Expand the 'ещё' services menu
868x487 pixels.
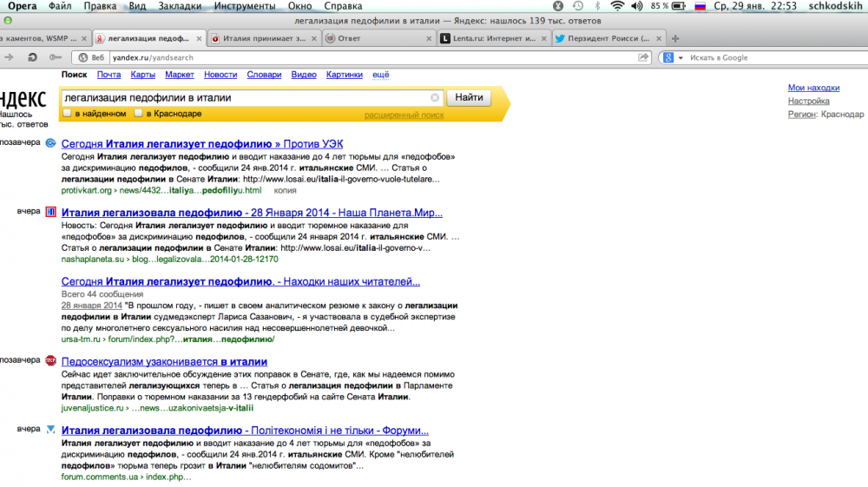[380, 76]
